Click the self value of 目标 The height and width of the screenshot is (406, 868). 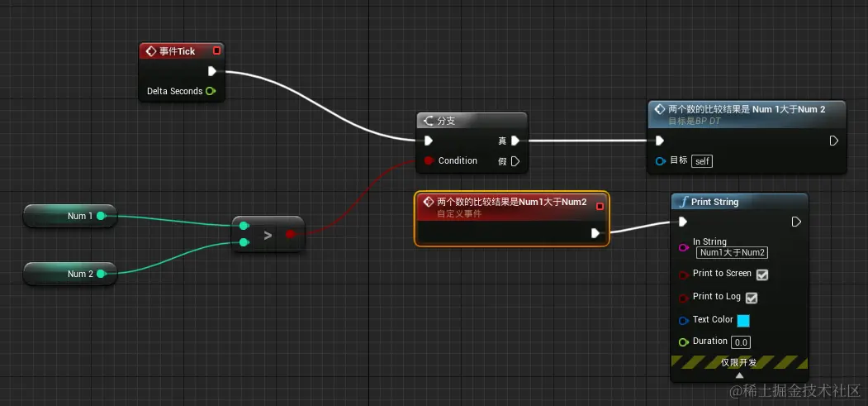[702, 161]
